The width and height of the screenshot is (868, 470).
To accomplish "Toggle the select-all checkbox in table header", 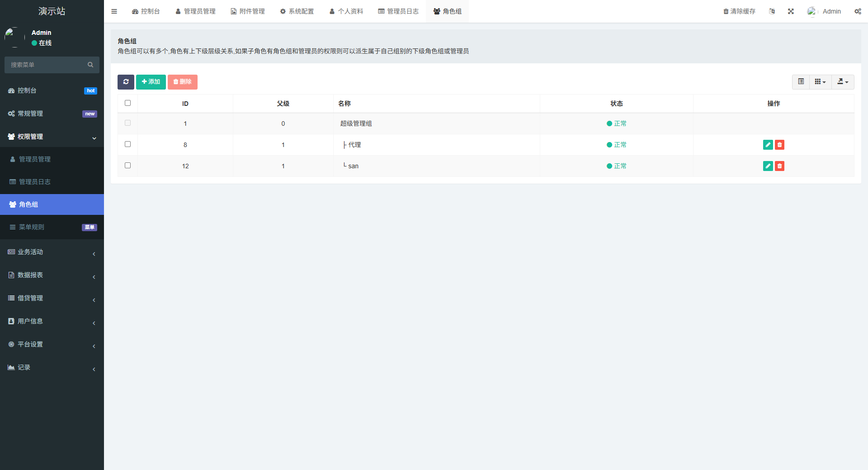I will 127,103.
